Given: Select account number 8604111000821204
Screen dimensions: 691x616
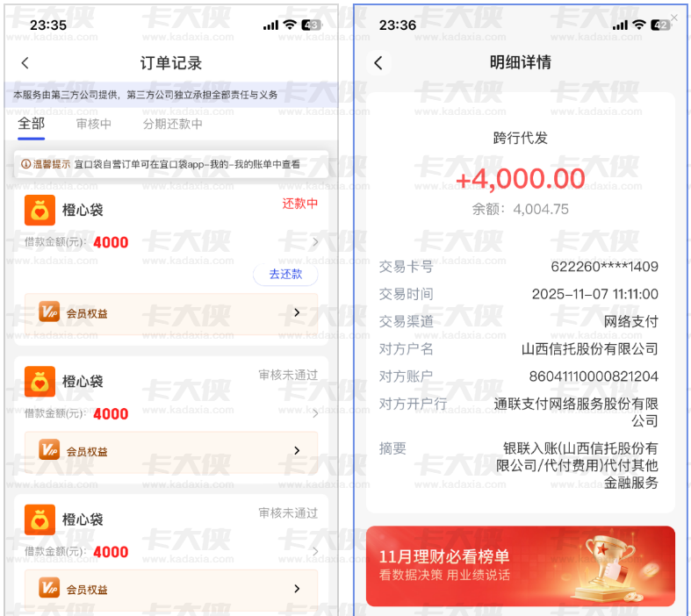Looking at the screenshot, I should [594, 376].
